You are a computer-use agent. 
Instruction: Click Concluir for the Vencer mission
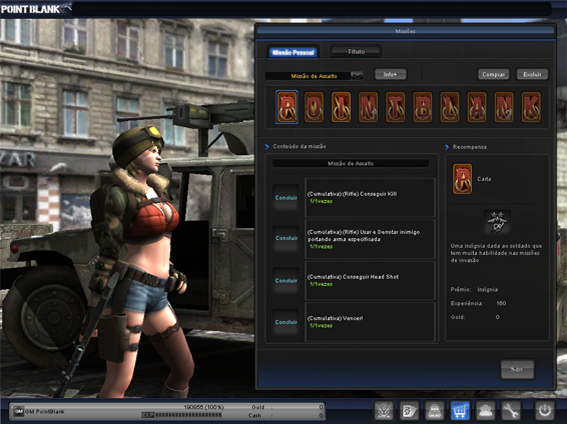coord(286,322)
